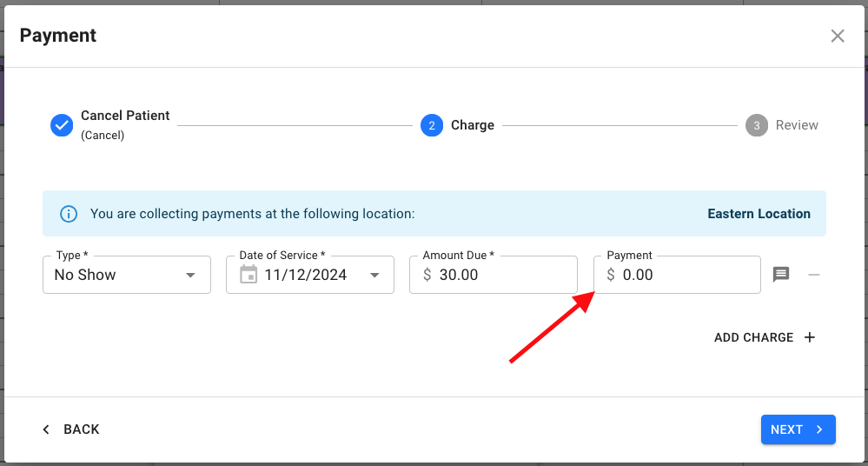
Task: Click the step 2 numbered circle
Action: pyautogui.click(x=432, y=125)
